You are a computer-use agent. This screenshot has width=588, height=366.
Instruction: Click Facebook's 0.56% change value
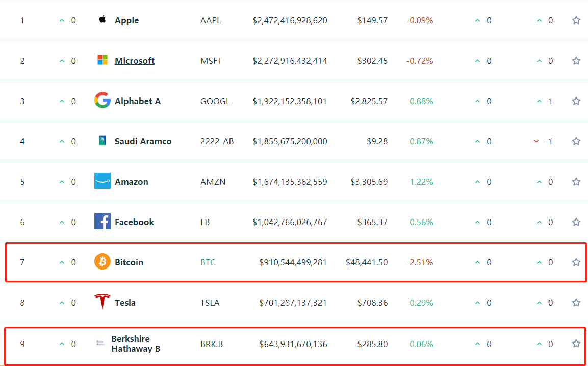(421, 222)
